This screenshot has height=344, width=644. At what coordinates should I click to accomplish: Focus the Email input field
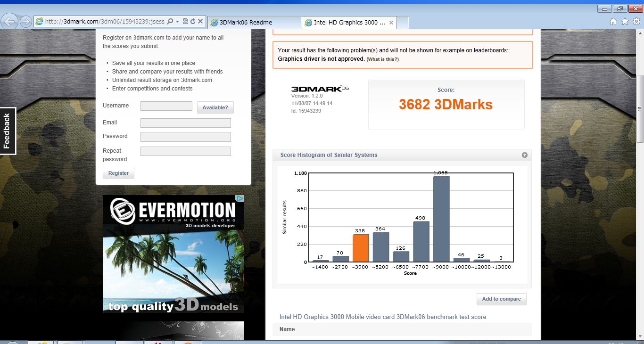[x=186, y=123]
